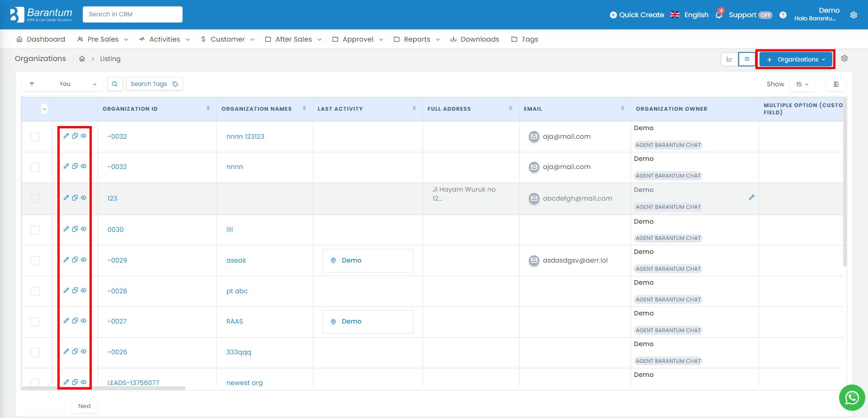The height and width of the screenshot is (418, 868).
Task: View the pt abc organization eye icon
Action: pyautogui.click(x=84, y=291)
